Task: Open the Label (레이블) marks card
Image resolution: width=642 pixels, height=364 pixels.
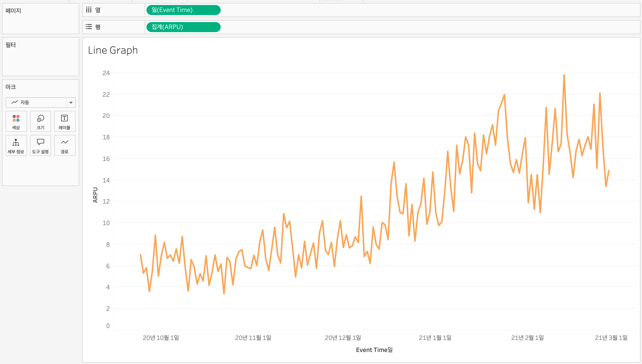Action: click(x=65, y=122)
